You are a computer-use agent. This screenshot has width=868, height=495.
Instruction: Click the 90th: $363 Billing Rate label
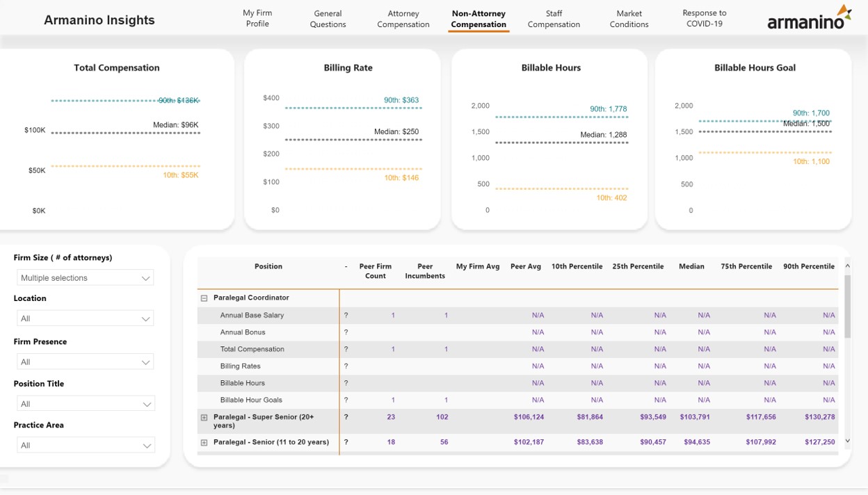coord(401,100)
